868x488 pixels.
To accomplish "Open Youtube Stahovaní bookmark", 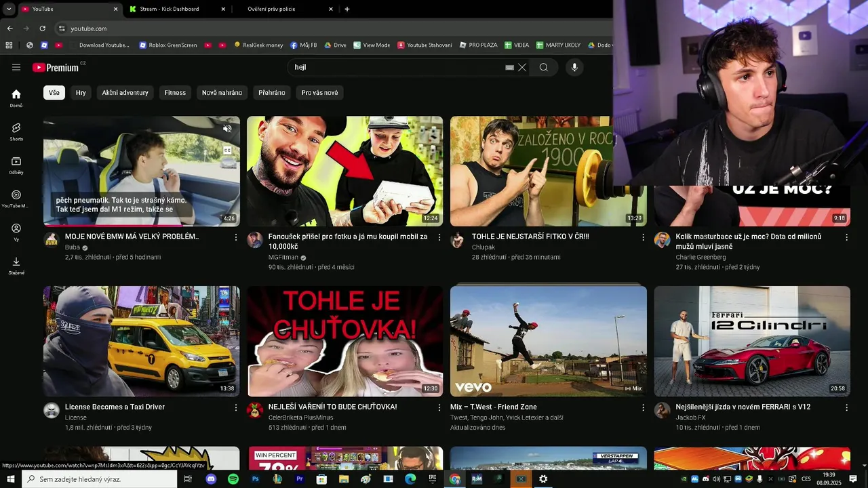I will click(425, 45).
